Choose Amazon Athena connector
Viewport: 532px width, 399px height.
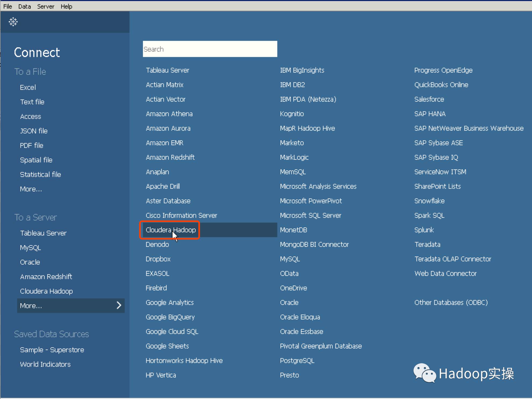pos(169,114)
